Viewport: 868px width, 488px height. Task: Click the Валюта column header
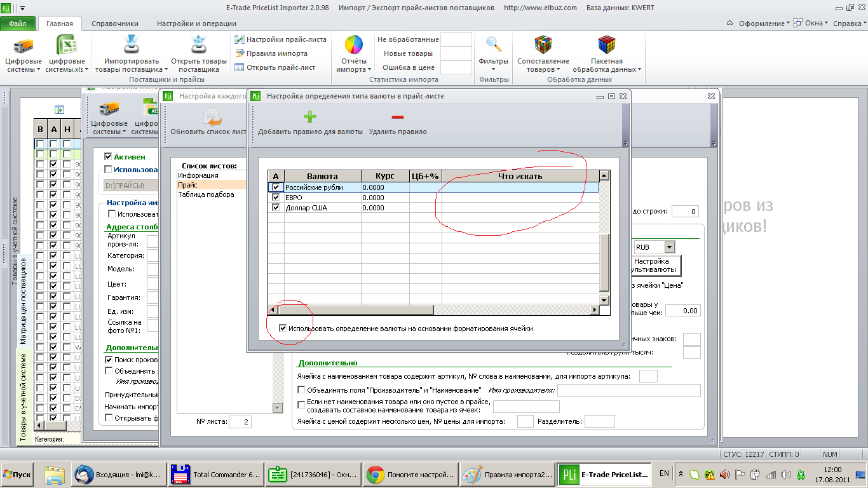click(x=322, y=176)
